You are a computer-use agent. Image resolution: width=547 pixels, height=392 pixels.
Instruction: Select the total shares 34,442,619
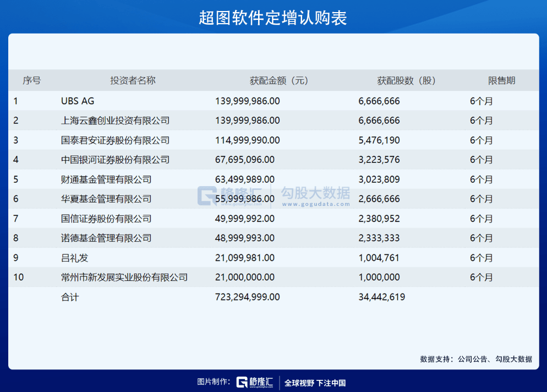381,297
